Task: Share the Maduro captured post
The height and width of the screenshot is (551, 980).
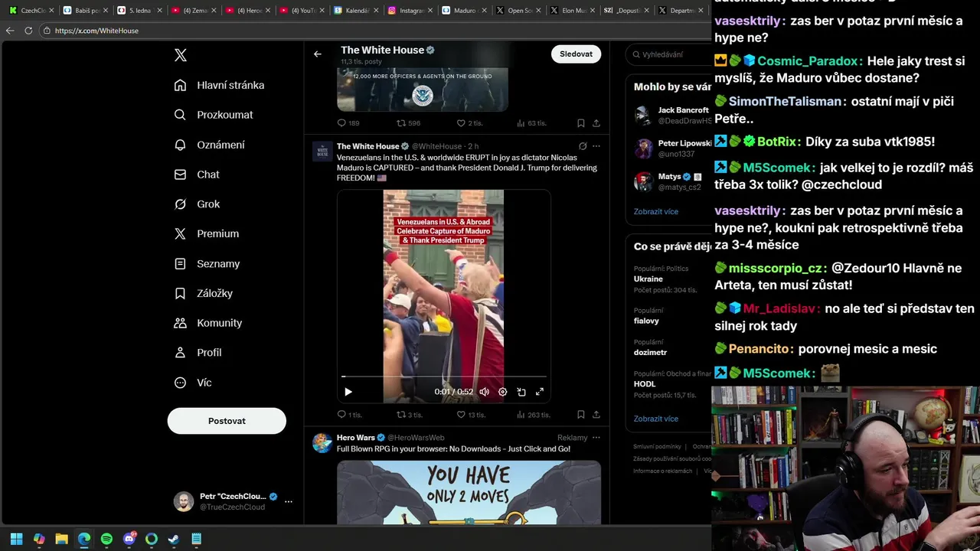Action: 596,415
